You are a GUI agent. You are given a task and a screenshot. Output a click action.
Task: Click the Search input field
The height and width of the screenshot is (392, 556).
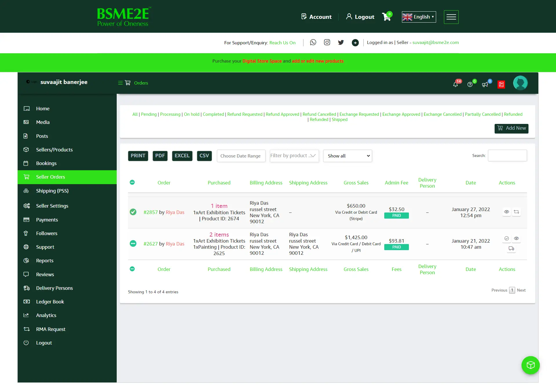507,155
